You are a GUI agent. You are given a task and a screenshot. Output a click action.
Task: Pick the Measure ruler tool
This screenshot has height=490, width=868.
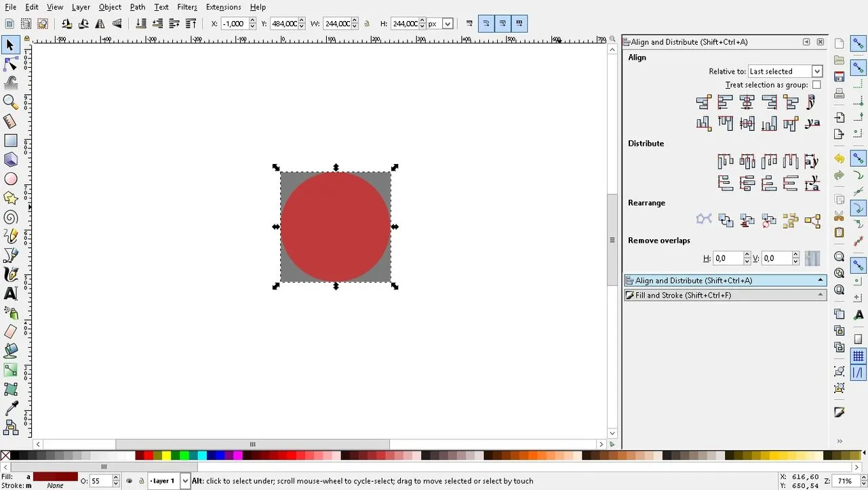click(10, 121)
